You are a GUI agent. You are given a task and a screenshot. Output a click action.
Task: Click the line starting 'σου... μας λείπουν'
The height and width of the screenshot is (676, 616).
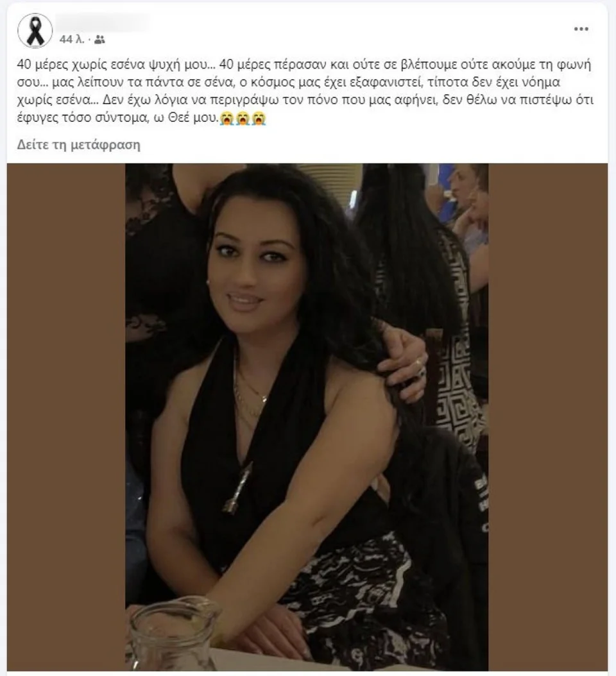coord(289,82)
